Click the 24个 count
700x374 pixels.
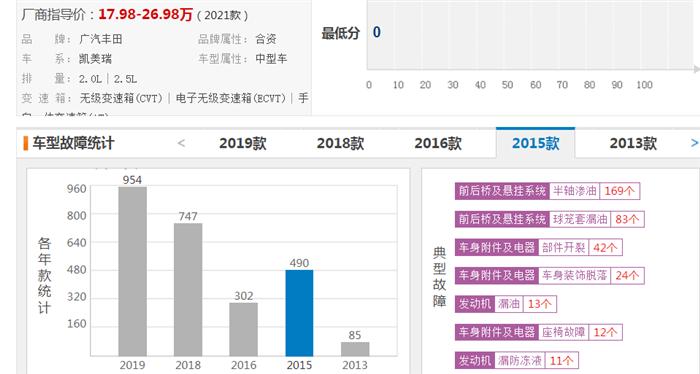pyautogui.click(x=627, y=275)
